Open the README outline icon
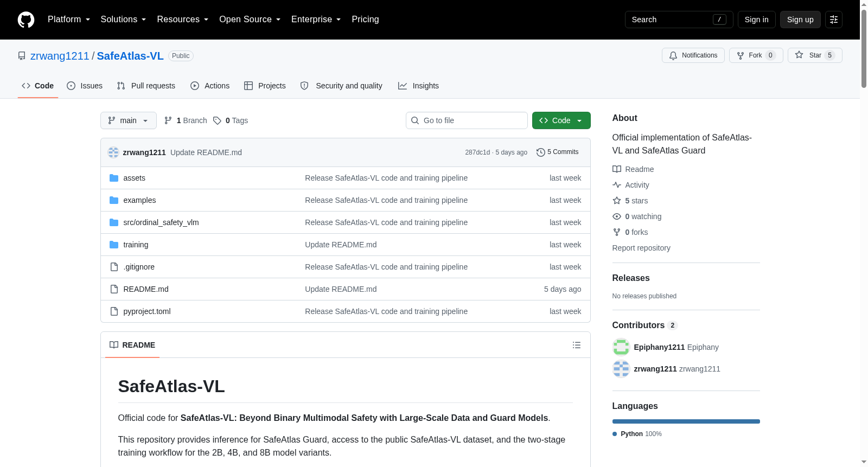The height and width of the screenshot is (467, 868). [577, 345]
